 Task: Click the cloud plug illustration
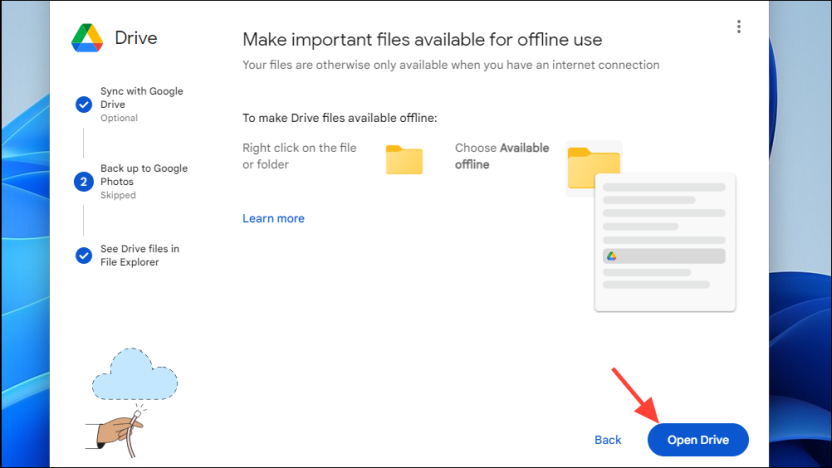pos(132,403)
